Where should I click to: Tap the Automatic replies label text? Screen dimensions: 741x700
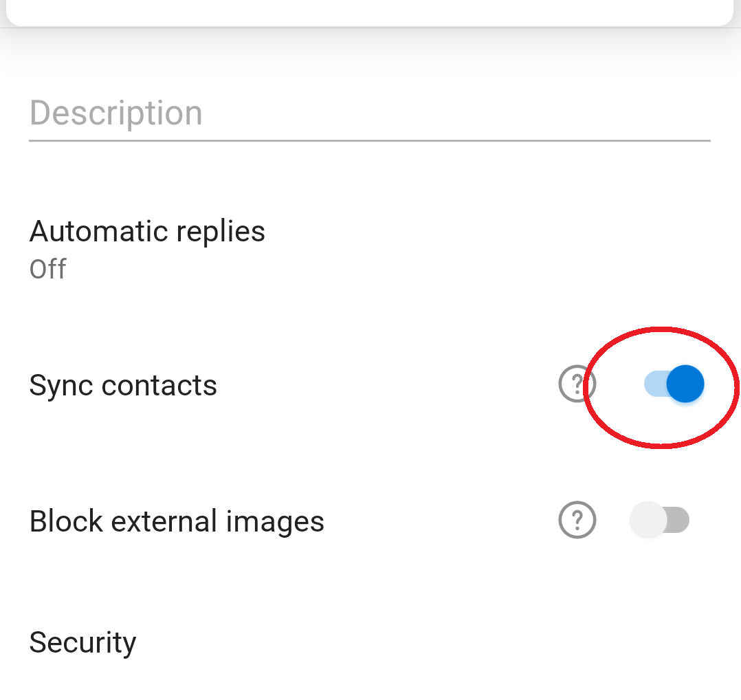[147, 231]
